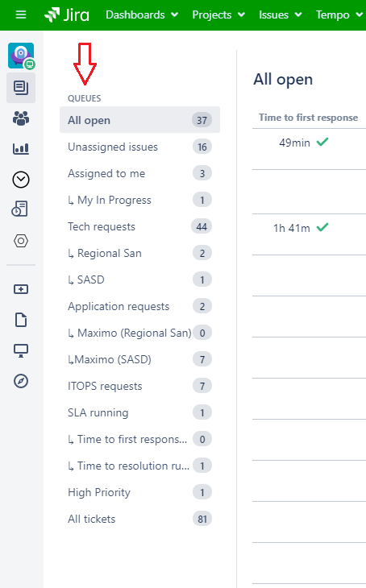Image resolution: width=366 pixels, height=588 pixels.
Task: Expand the Dashboards dropdown
Action: pos(142,14)
